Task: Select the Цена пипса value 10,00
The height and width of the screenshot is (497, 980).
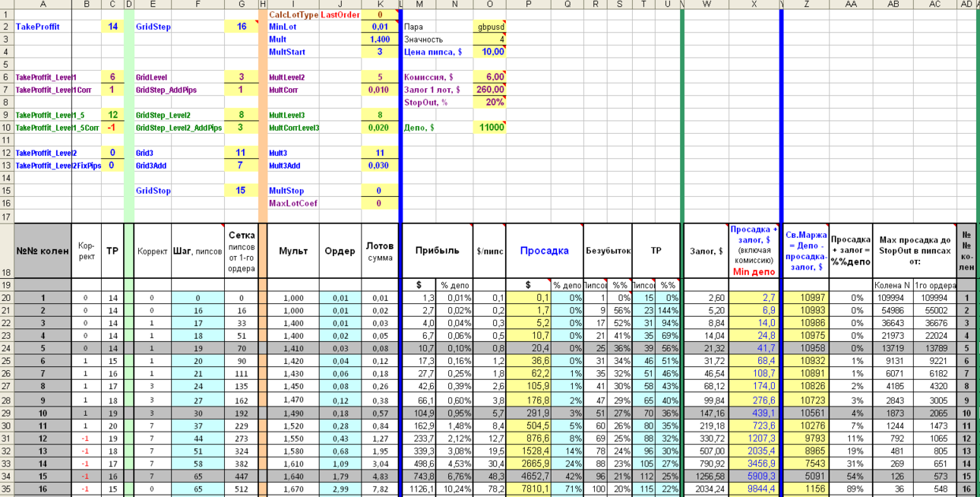Action: (x=490, y=52)
